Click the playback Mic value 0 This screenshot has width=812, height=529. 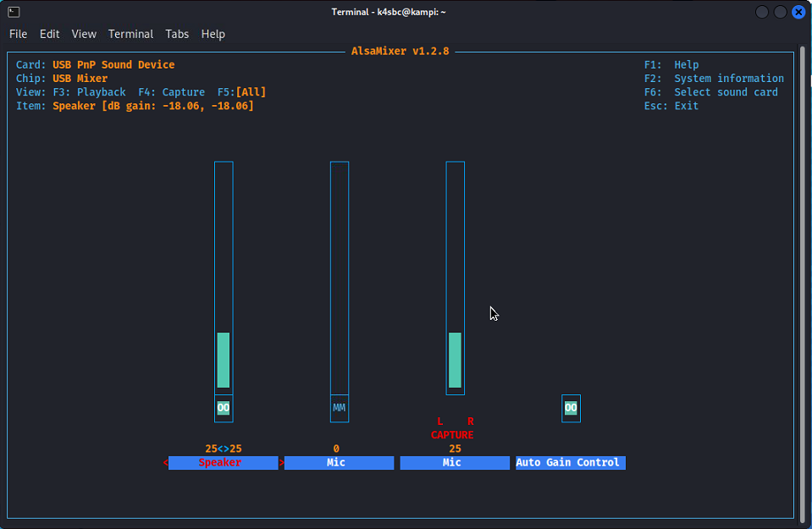click(x=336, y=449)
